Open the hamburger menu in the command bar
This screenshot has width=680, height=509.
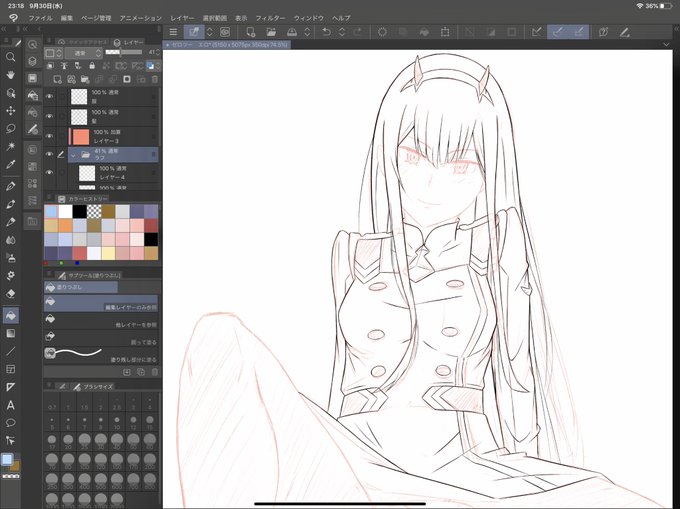click(173, 32)
